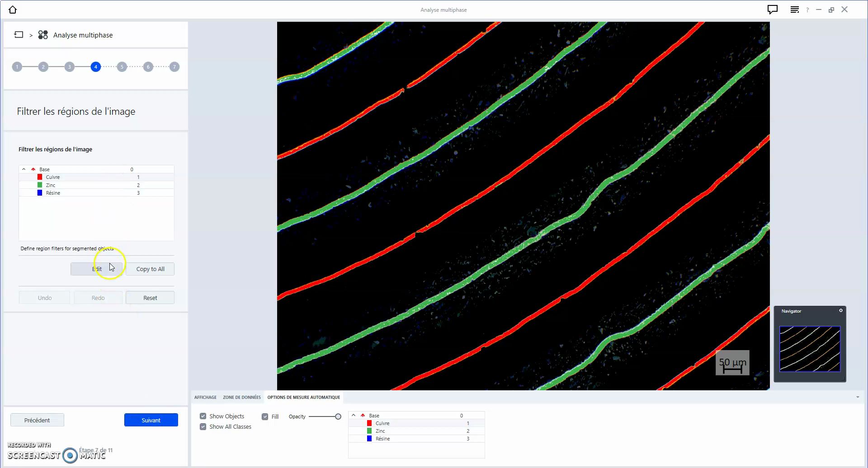Click the Analyse multiphase workflow icon

(x=42, y=34)
